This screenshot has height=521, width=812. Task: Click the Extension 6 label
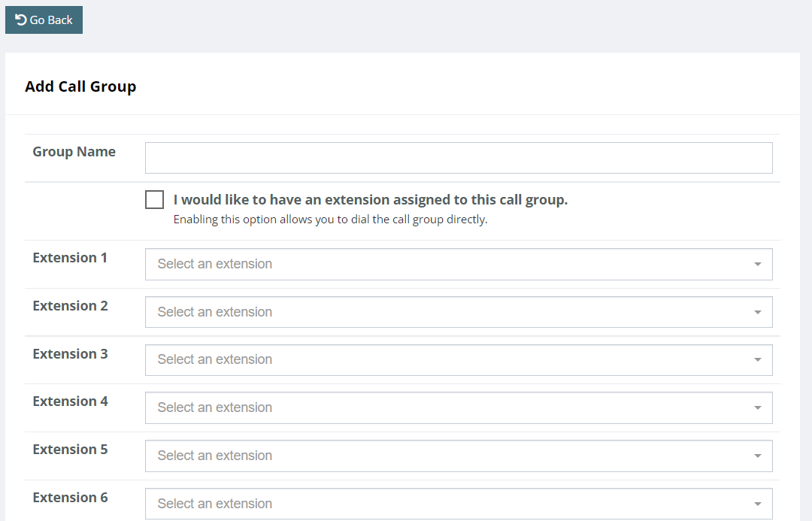[x=70, y=497]
